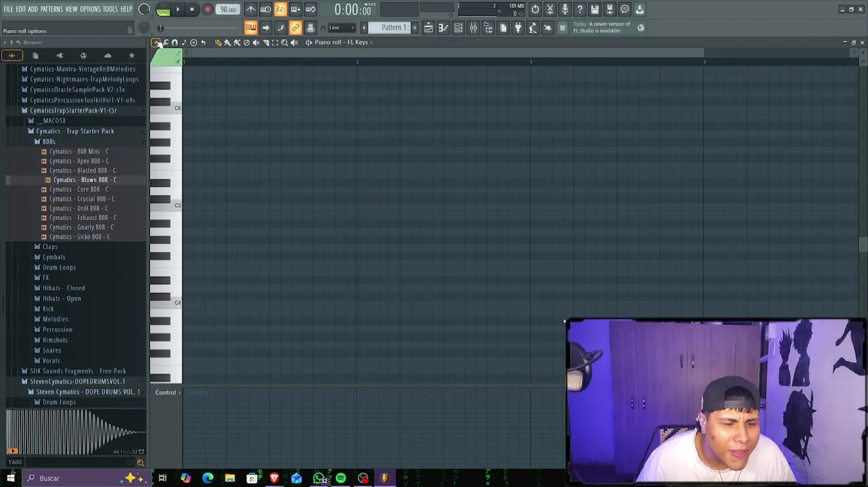The image size is (868, 487).
Task: Add new pattern with plus button
Action: pyautogui.click(x=415, y=28)
